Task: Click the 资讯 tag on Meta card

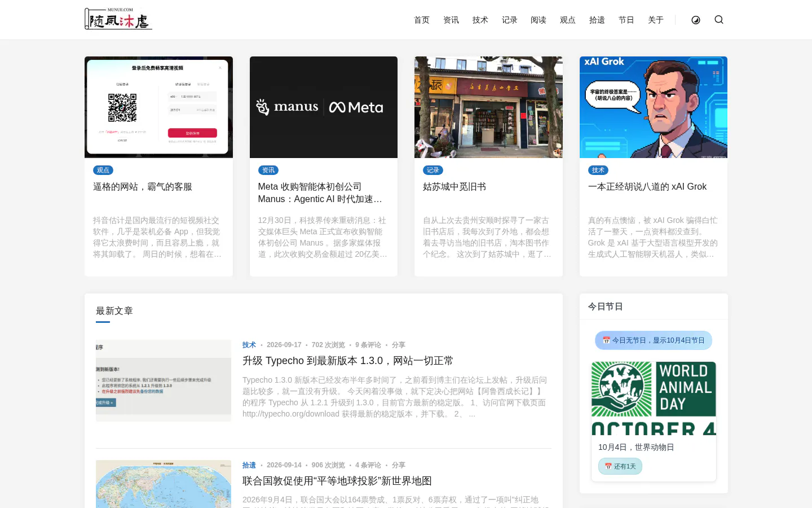Action: 268,170
